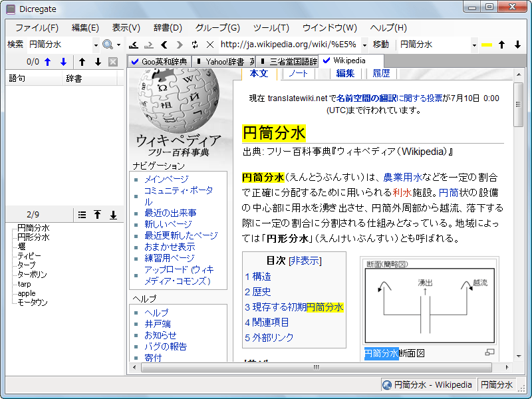Click the history move-to-top arrow icon
Screen dimensions: 532x399
click(x=97, y=215)
